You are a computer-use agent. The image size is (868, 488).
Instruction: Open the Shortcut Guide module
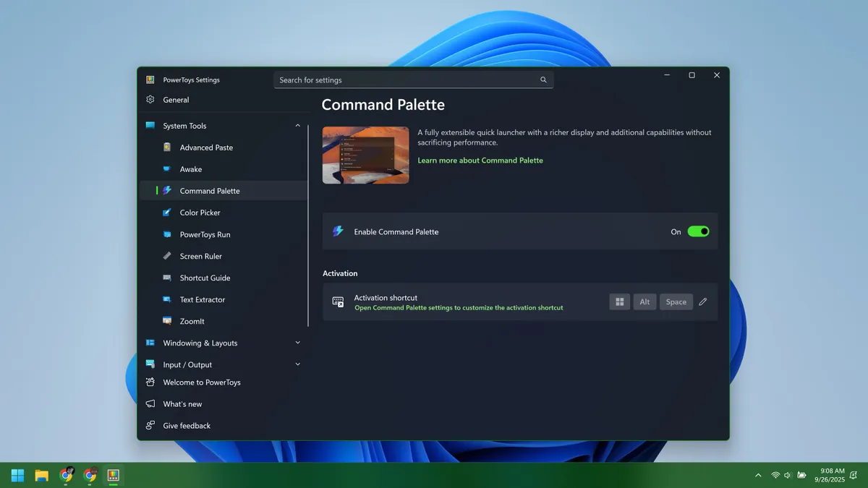(205, 278)
